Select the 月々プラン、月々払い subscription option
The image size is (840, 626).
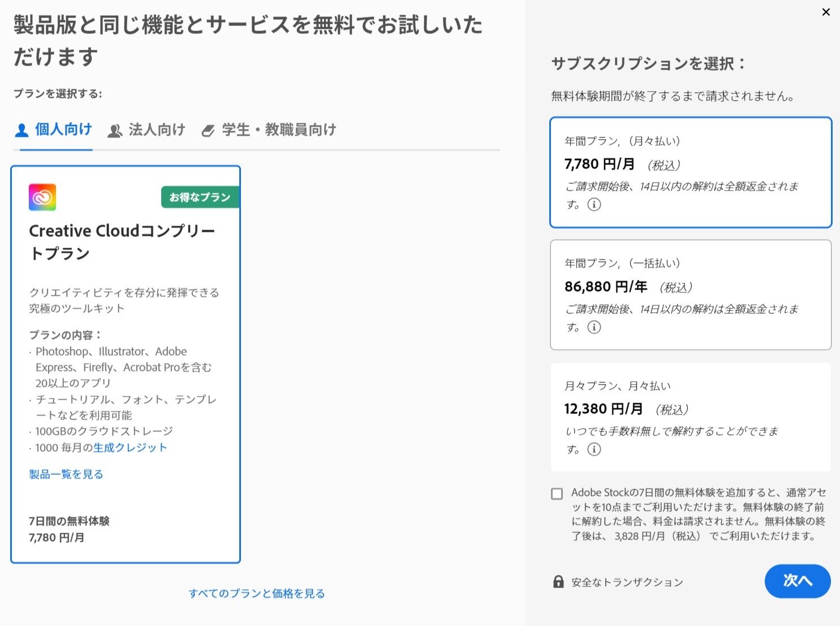coord(690,417)
